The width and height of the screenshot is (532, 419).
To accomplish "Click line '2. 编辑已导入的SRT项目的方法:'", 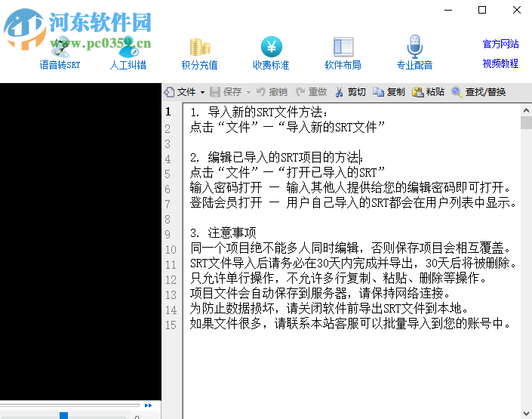I will (276, 158).
